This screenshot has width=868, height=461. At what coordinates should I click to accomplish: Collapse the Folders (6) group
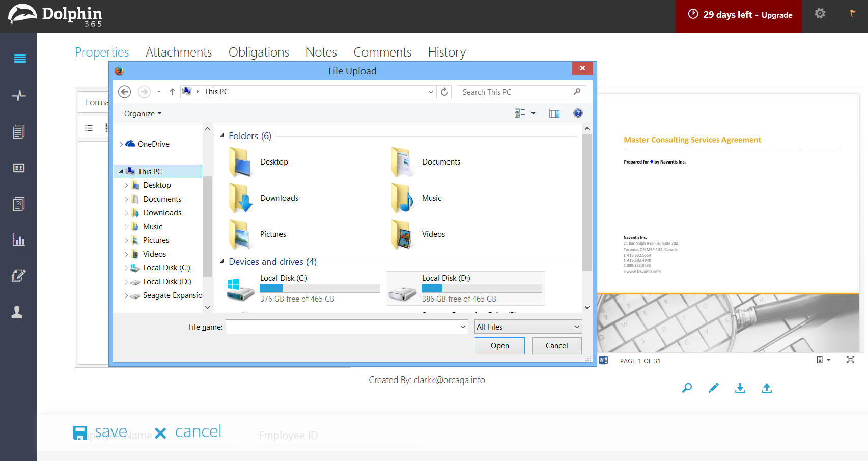tap(222, 135)
